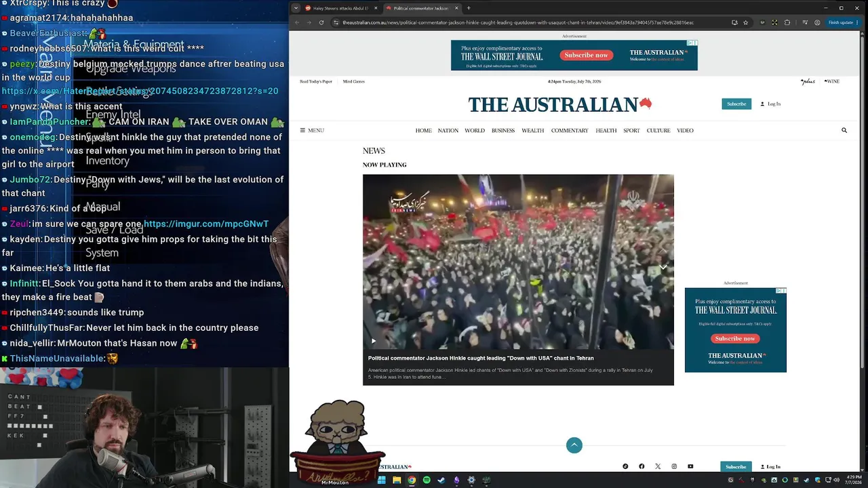Screen dimensions: 868x488
Task: Open the BUSINESS section
Action: click(503, 130)
